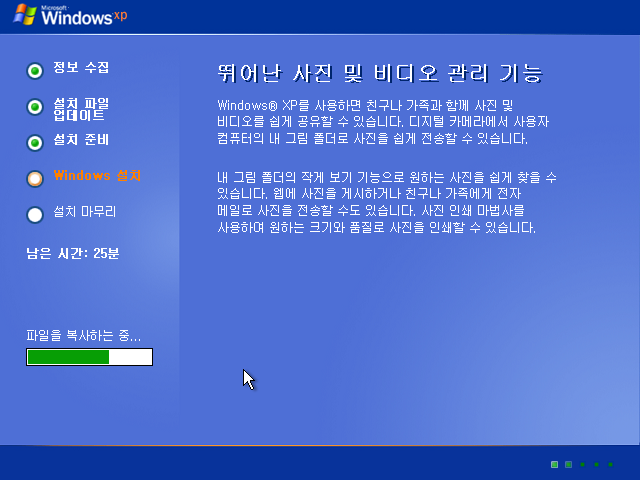Click the green file copy progress bar
The height and width of the screenshot is (480, 640).
click(89, 357)
